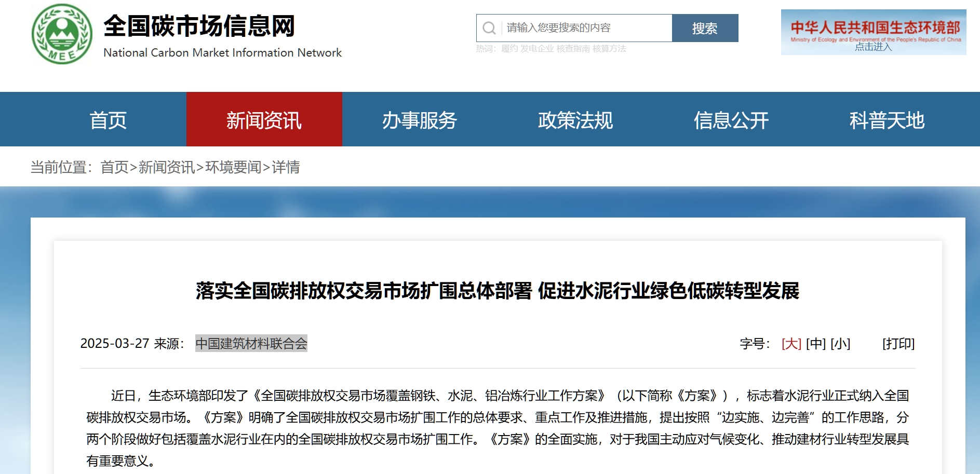The height and width of the screenshot is (474, 980).
Task: Switch font size to medium [中]
Action: click(x=816, y=344)
